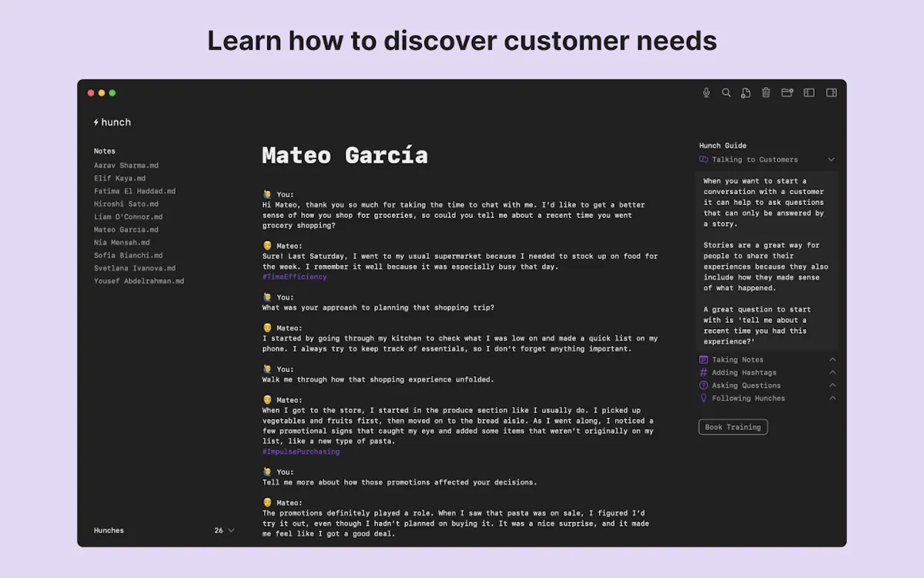Expand the Hunches list chevron
Screen dimensions: 924x578
coord(231,530)
